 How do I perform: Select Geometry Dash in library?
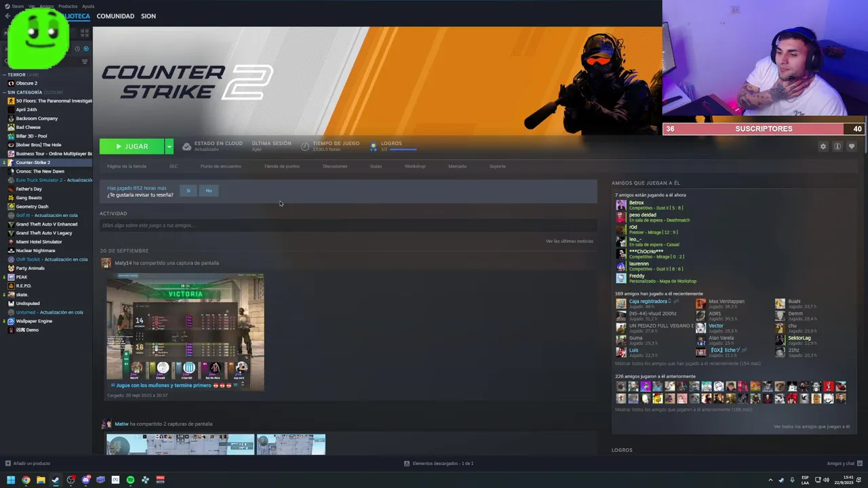(x=32, y=207)
